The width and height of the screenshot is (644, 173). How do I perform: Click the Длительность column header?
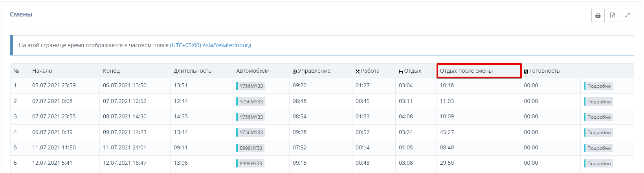click(x=193, y=71)
